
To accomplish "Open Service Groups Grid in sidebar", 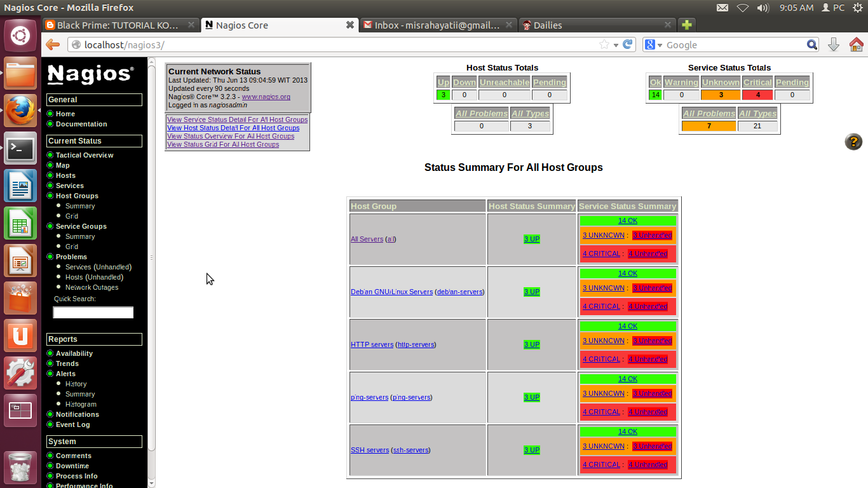I will [72, 247].
